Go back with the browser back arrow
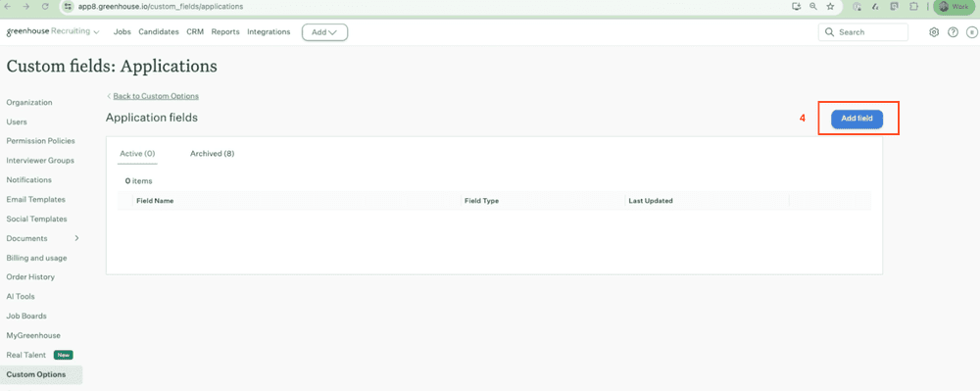The width and height of the screenshot is (980, 391). point(8,6)
